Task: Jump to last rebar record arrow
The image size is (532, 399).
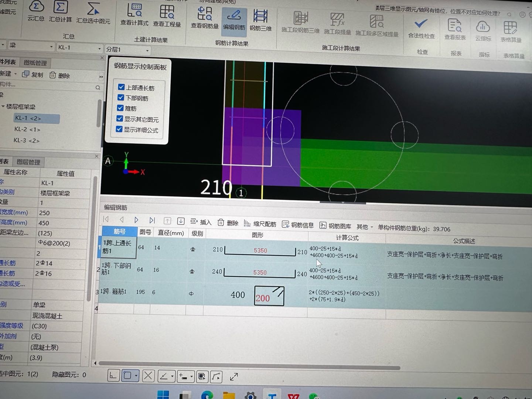Action: click(152, 220)
